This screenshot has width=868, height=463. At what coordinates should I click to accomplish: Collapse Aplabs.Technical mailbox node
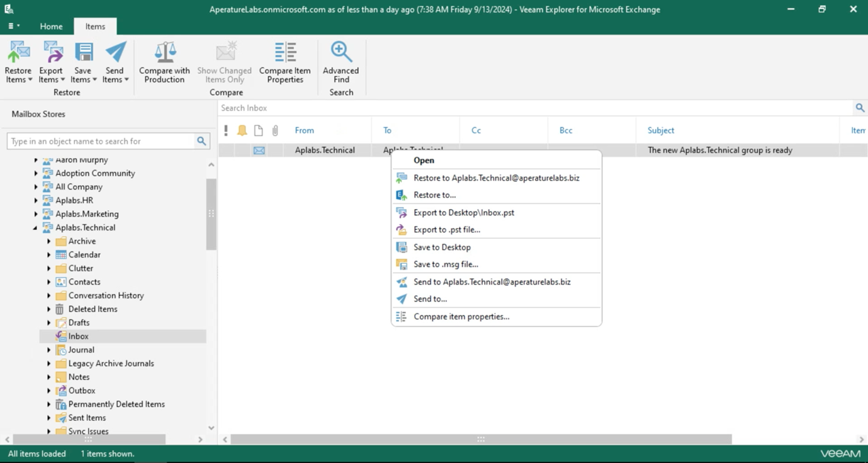tap(36, 227)
